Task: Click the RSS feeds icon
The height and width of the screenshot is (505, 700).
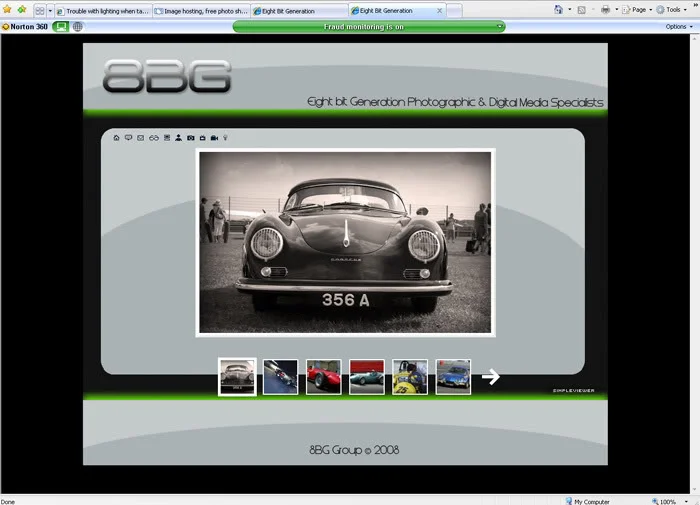Action: (581, 10)
